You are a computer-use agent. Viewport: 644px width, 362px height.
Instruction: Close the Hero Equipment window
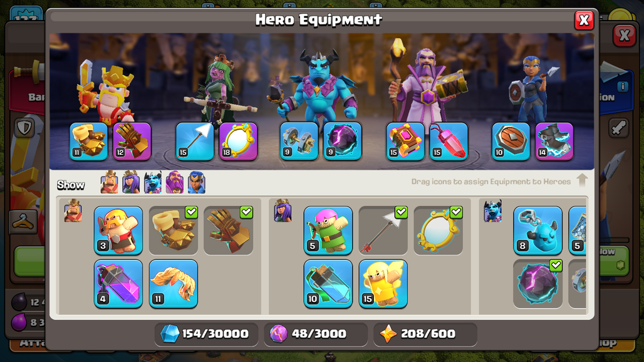point(584,20)
